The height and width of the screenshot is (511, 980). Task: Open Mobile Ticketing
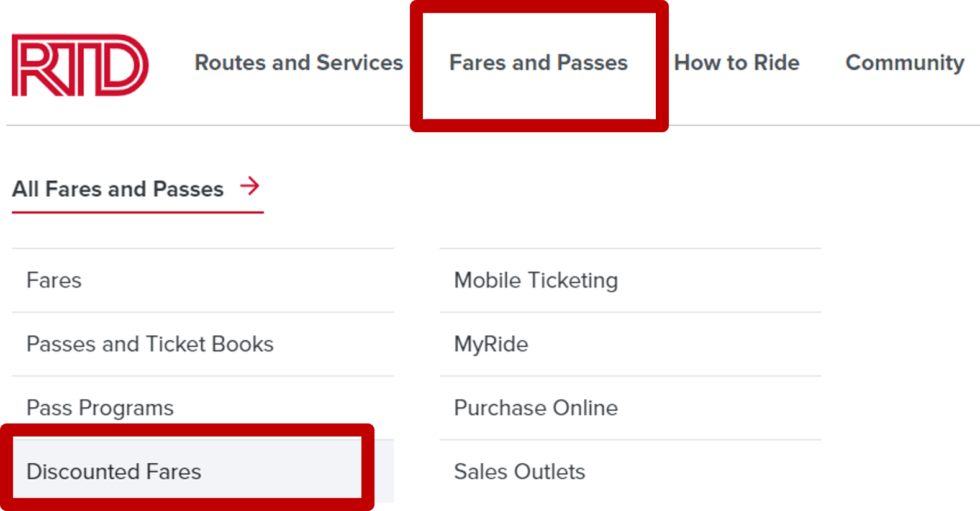536,281
